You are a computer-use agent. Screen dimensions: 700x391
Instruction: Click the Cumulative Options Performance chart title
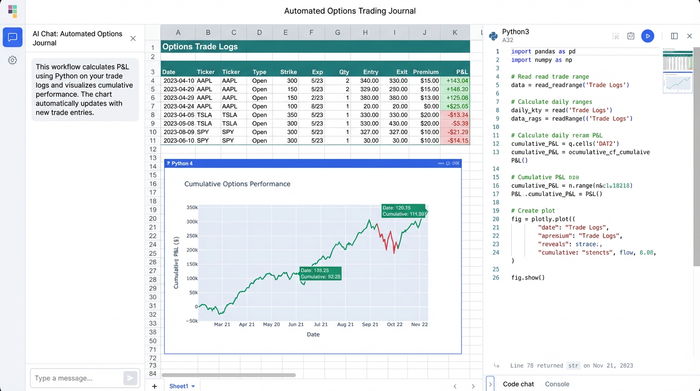tap(237, 184)
